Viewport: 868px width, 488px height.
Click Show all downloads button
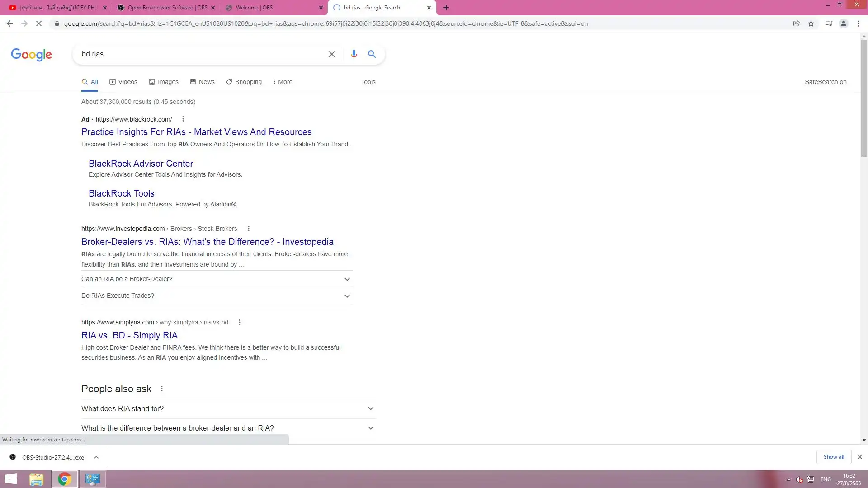tap(833, 457)
